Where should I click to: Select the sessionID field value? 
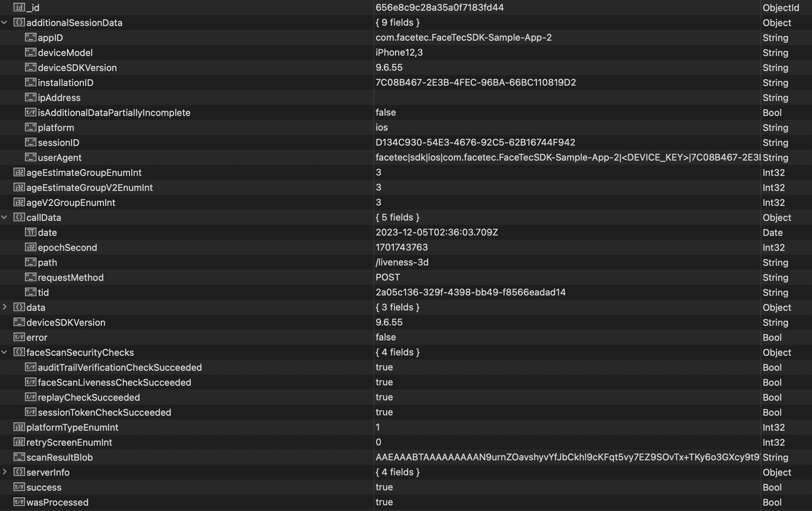(475, 142)
